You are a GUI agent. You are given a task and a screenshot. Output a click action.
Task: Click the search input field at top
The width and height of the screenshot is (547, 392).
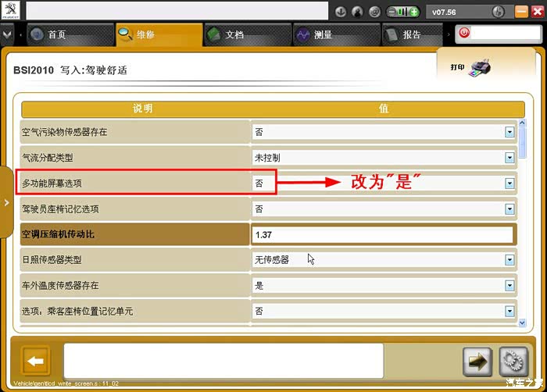[x=177, y=10]
